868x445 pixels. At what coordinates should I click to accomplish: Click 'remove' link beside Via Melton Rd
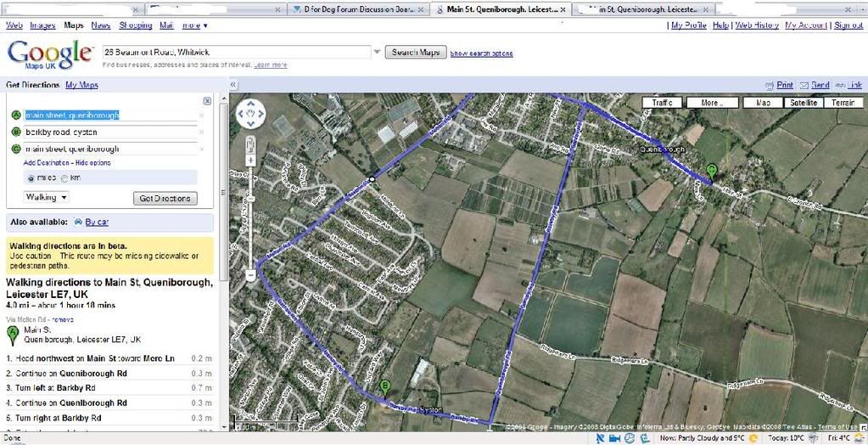(x=63, y=320)
